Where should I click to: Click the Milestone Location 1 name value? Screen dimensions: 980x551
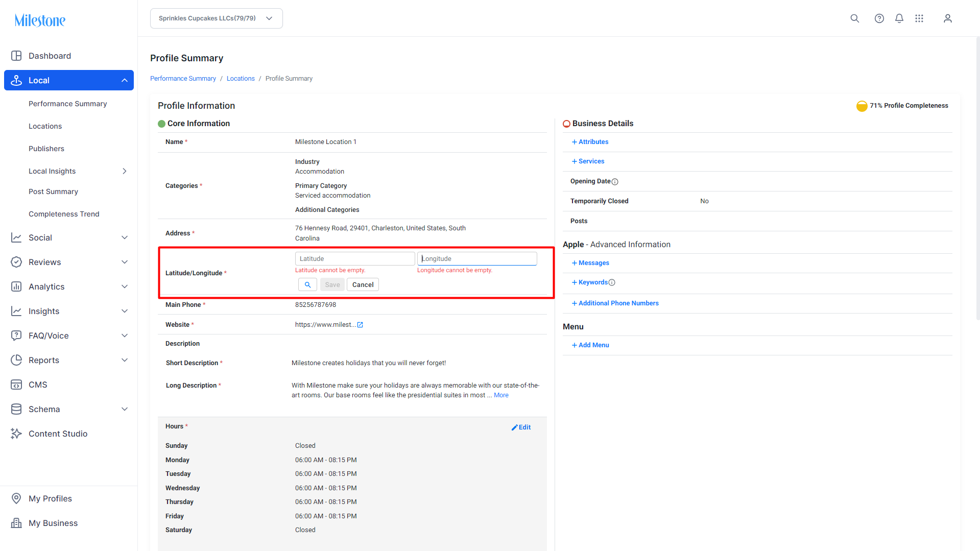[x=326, y=142]
